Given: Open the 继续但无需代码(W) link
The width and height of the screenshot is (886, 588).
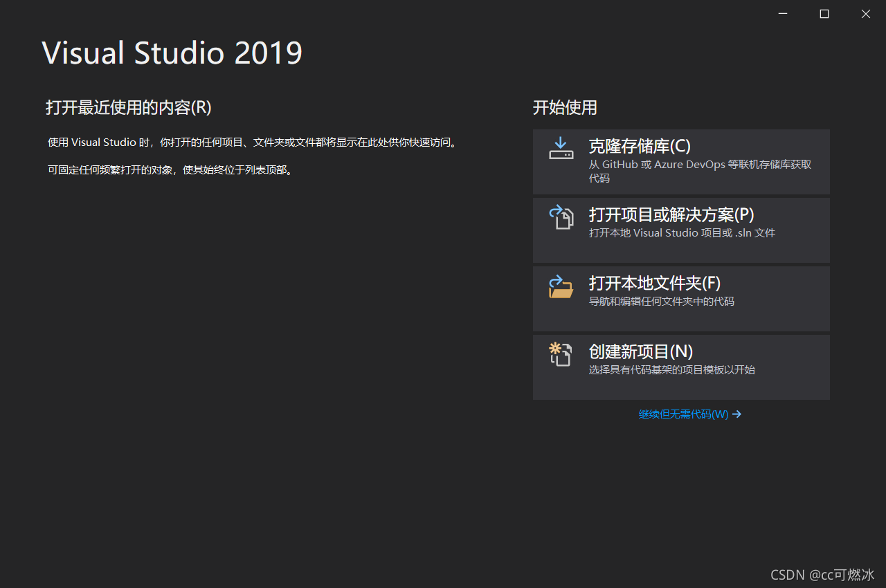Looking at the screenshot, I should click(683, 414).
